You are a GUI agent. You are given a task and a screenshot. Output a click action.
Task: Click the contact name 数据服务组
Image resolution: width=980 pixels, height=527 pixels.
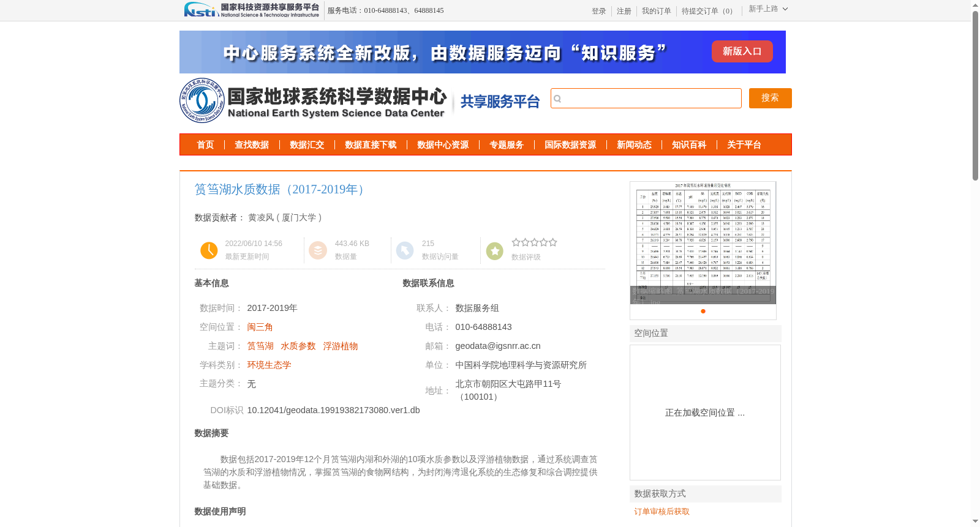477,308
